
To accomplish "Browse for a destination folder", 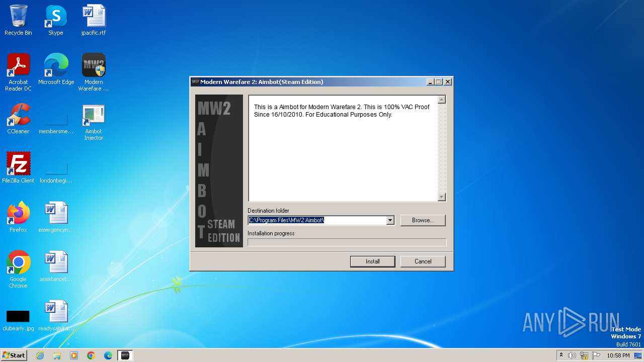I will pyautogui.click(x=423, y=220).
